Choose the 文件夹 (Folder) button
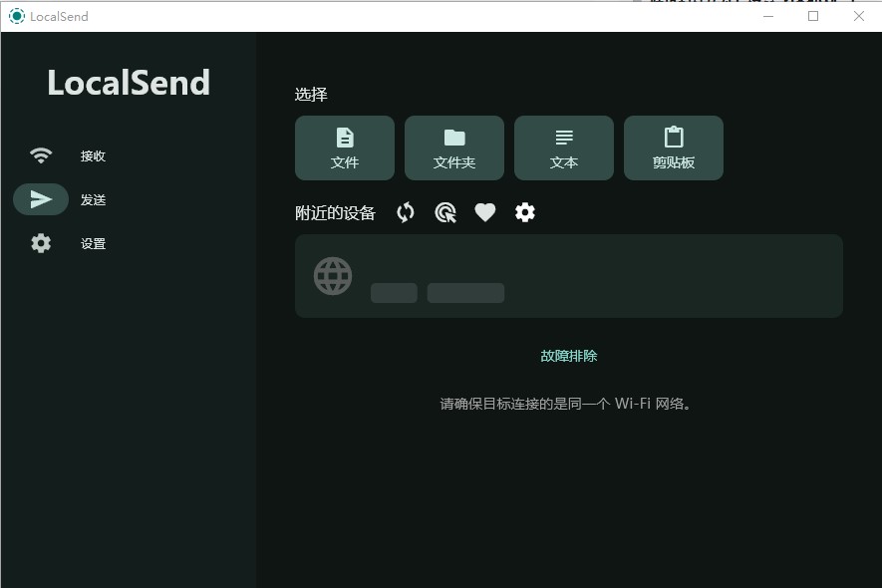 [x=453, y=147]
